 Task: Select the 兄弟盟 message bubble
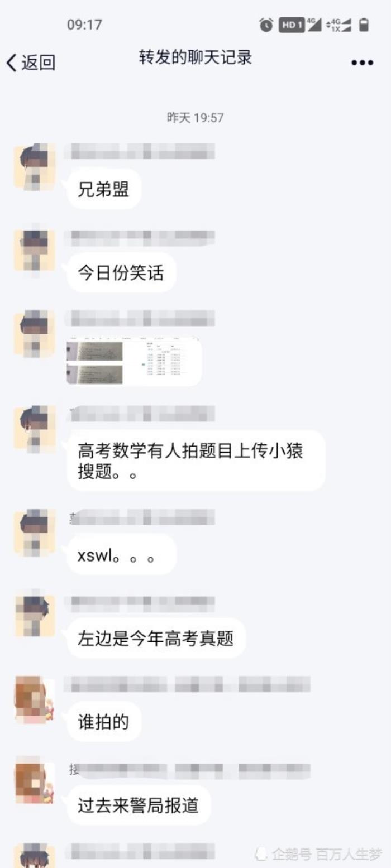pos(104,189)
